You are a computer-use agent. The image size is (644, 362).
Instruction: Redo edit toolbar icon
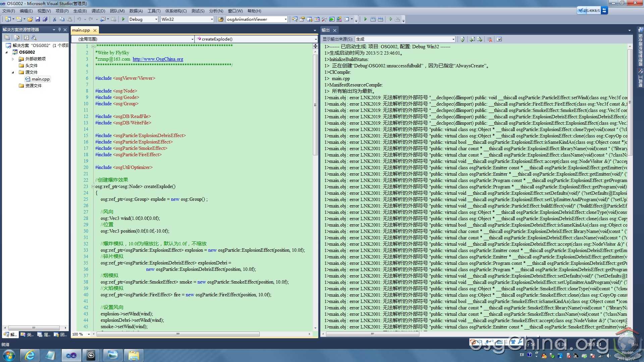click(91, 19)
